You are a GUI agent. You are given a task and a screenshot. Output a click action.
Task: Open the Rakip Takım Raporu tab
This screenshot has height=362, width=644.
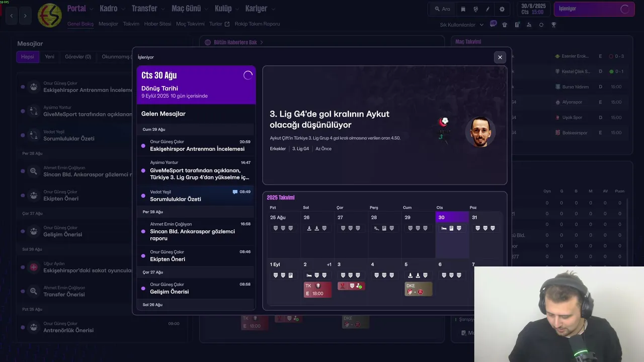tap(257, 24)
